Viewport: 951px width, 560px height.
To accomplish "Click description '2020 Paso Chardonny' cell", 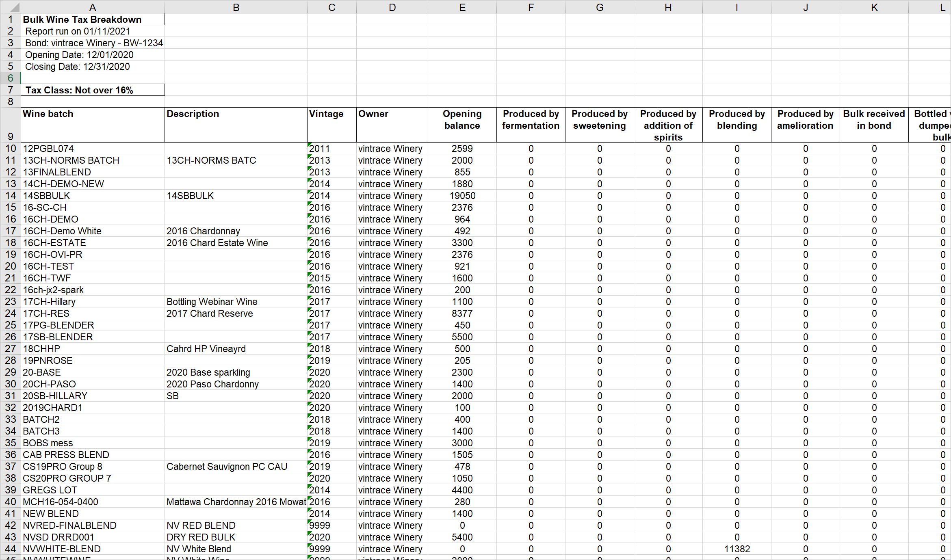I will click(236, 384).
